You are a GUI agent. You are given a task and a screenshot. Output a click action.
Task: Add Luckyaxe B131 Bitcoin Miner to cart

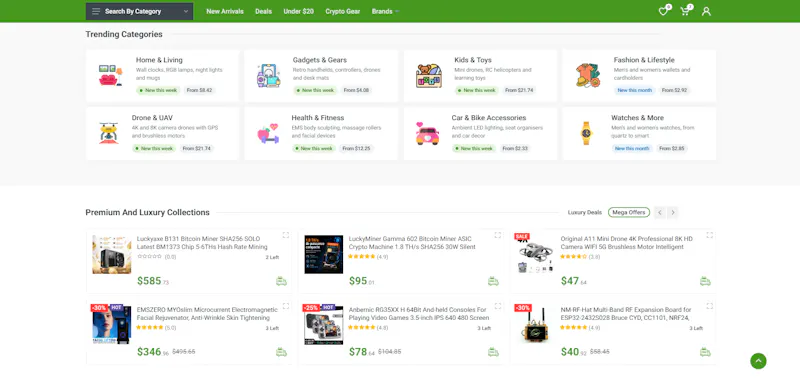[x=281, y=281]
